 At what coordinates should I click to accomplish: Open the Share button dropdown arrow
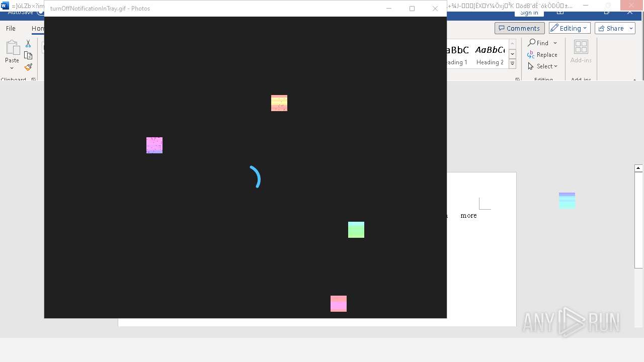click(x=631, y=28)
